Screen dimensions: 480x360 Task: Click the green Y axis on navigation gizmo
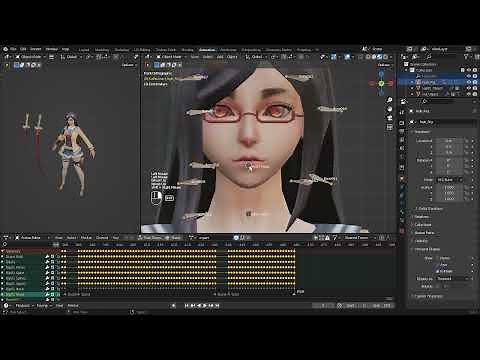[x=382, y=84]
